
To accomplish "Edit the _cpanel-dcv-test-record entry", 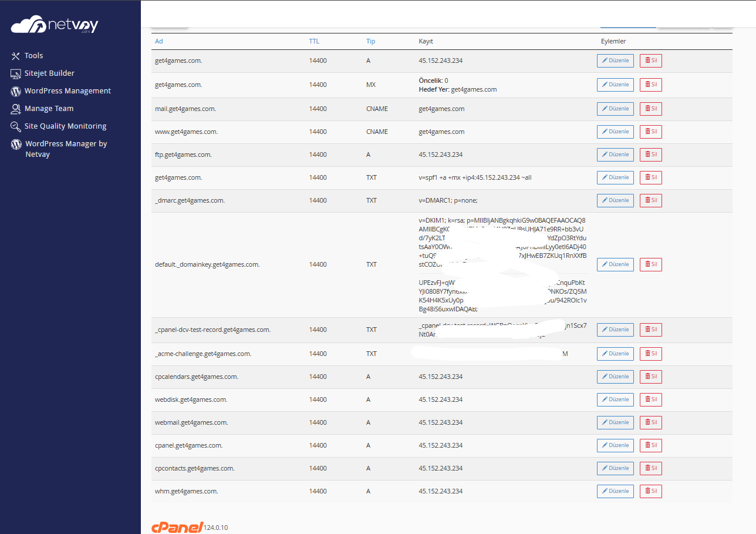I will (615, 330).
